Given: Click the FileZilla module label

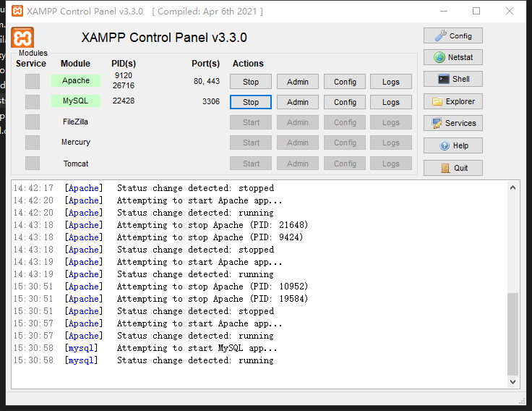Looking at the screenshot, I should 75,122.
